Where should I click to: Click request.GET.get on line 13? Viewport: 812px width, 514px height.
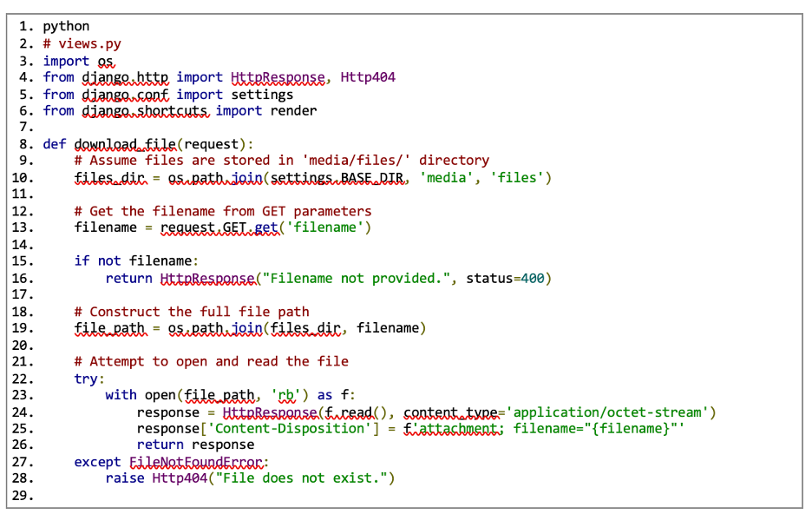(219, 227)
